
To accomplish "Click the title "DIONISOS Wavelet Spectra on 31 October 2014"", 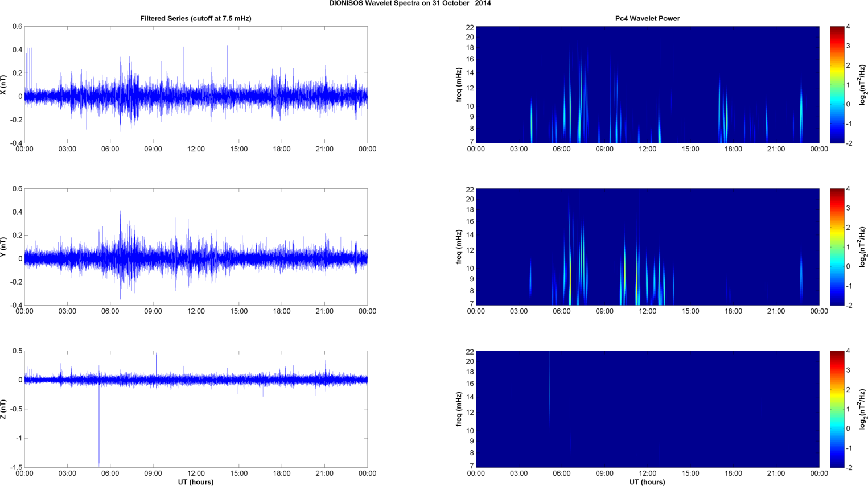I will 410,3.
